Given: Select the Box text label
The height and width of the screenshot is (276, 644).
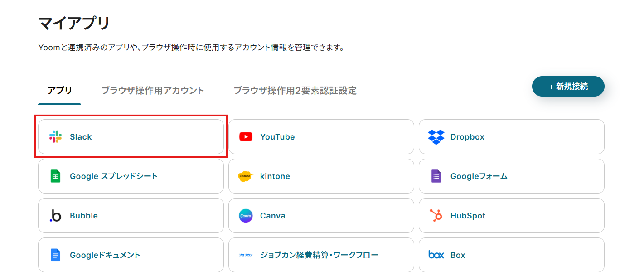Looking at the screenshot, I should [458, 255].
